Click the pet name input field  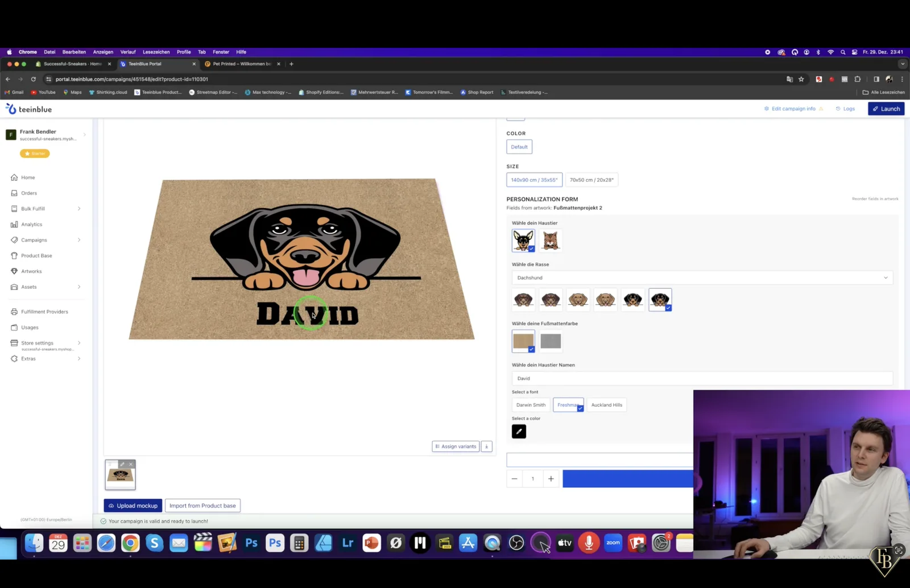tap(702, 378)
